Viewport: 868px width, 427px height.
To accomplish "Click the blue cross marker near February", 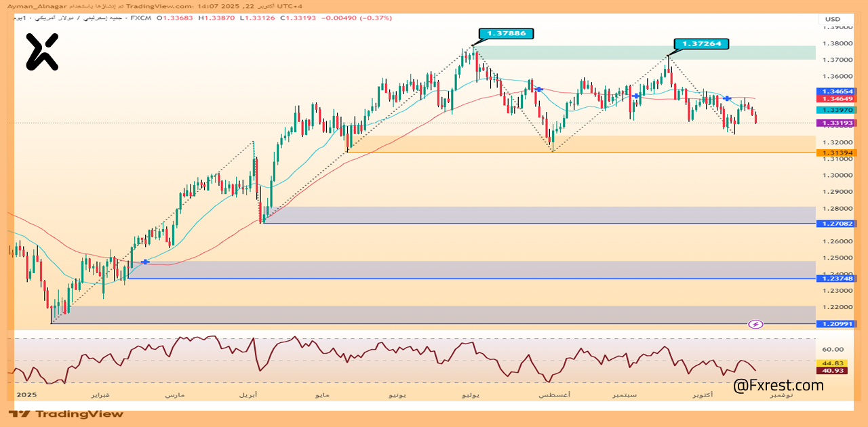I will pyautogui.click(x=145, y=262).
